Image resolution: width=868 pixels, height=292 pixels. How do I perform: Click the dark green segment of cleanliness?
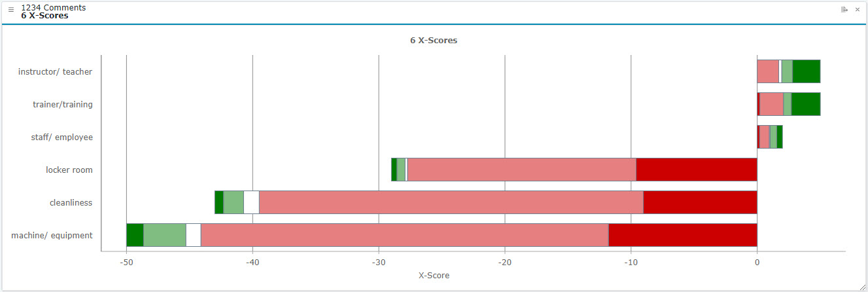(x=219, y=202)
